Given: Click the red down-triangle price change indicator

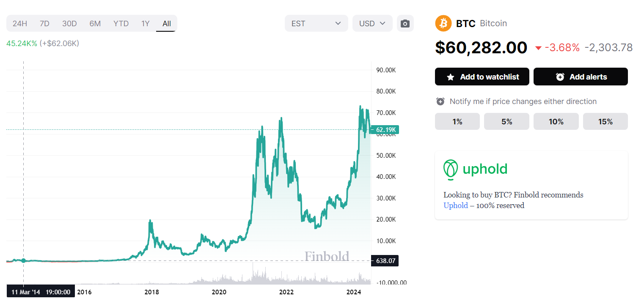Looking at the screenshot, I should (538, 48).
